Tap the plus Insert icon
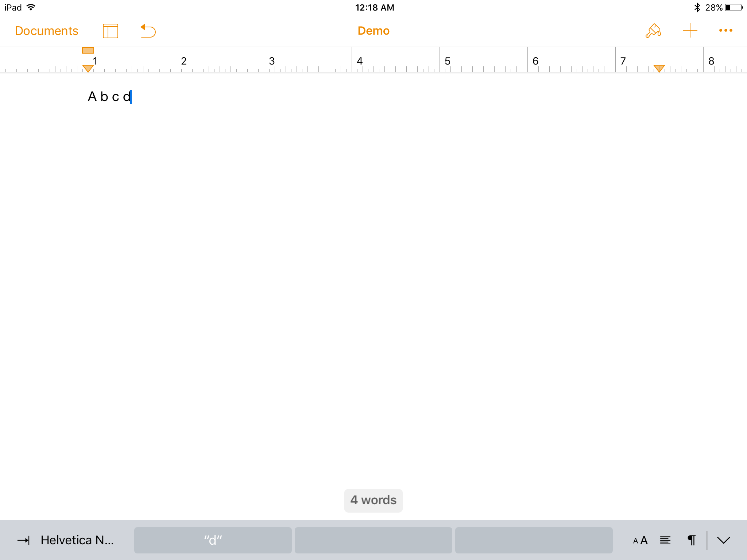This screenshot has height=560, width=747. (690, 31)
